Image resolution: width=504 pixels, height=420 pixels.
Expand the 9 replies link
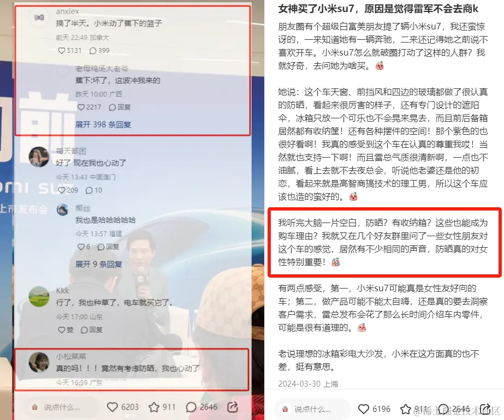[99, 264]
